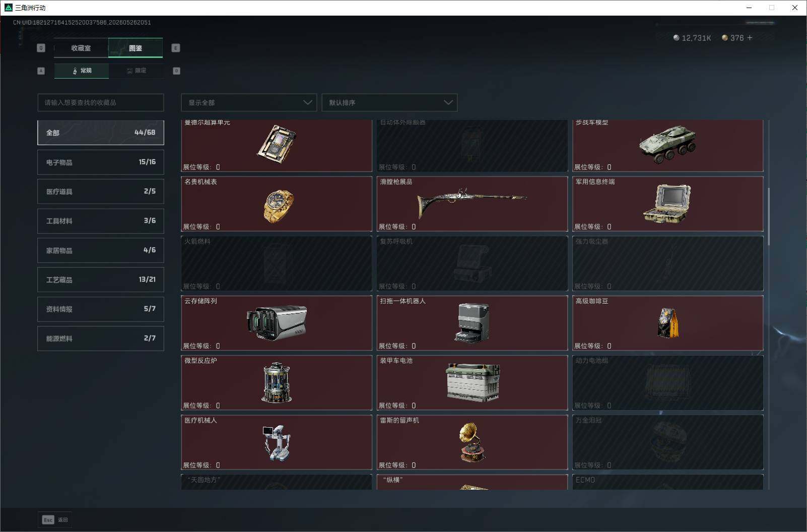Viewport: 807px width, 532px height.
Task: Click the 云存储阵列 storage icon
Action: click(x=277, y=323)
